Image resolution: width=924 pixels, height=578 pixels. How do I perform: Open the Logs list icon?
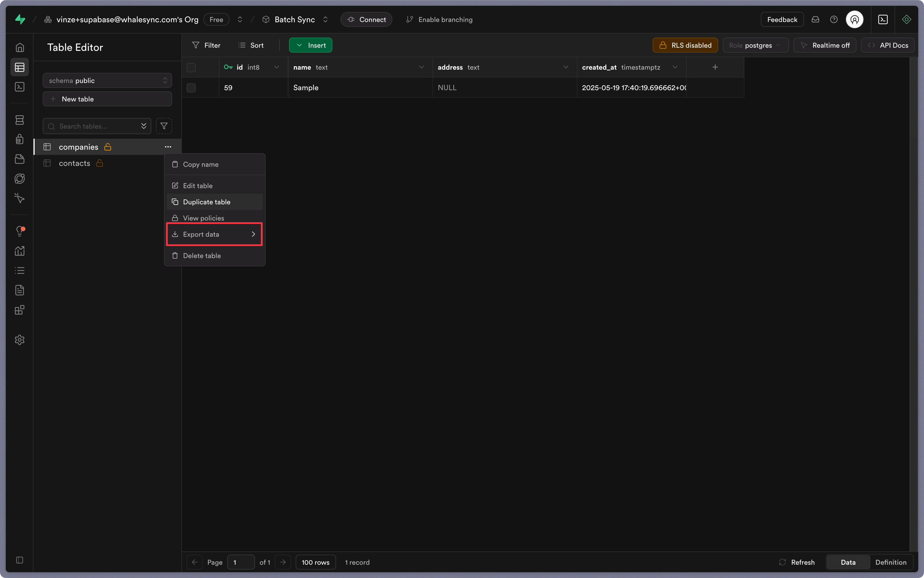coord(20,270)
